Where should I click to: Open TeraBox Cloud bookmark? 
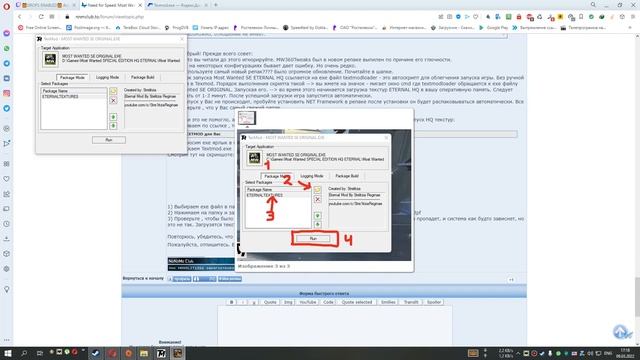[x=138, y=28]
